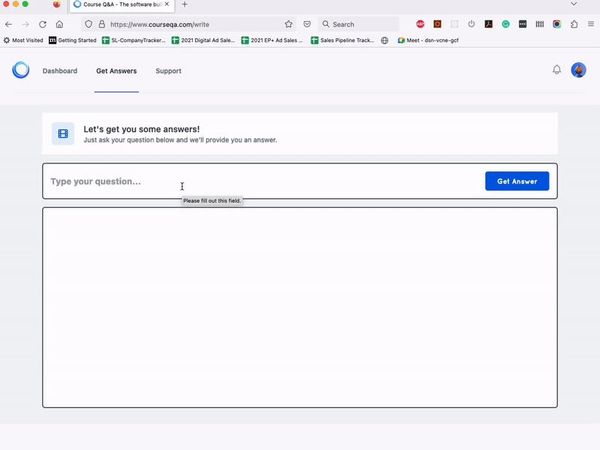This screenshot has height=450, width=600.
Task: Open the Most Visited bookmark
Action: pyautogui.click(x=23, y=40)
